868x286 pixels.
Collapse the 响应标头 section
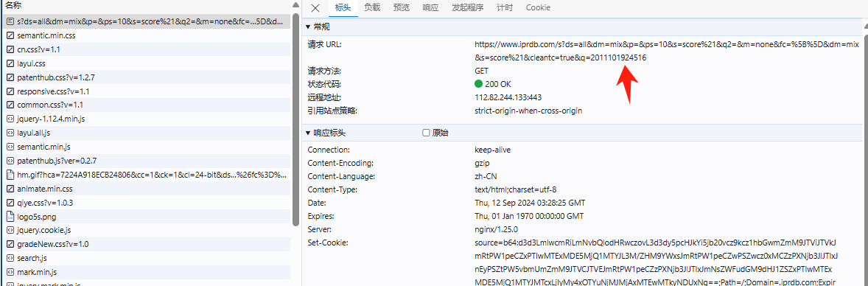click(308, 133)
